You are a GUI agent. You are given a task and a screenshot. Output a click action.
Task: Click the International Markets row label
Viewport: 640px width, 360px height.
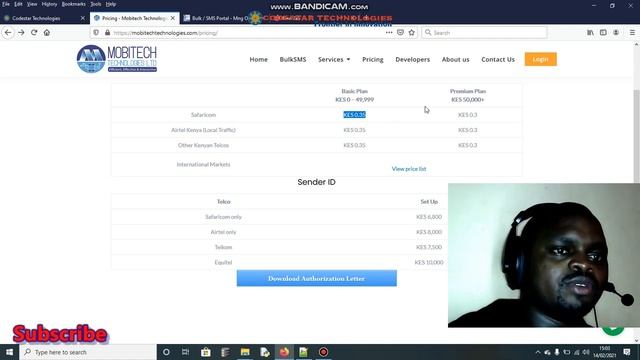(x=203, y=164)
